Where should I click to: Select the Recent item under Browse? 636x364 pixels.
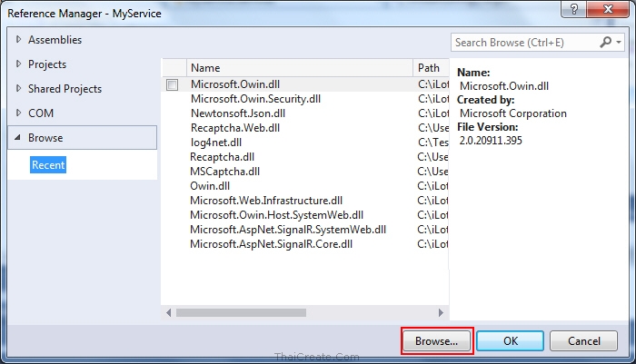48,165
